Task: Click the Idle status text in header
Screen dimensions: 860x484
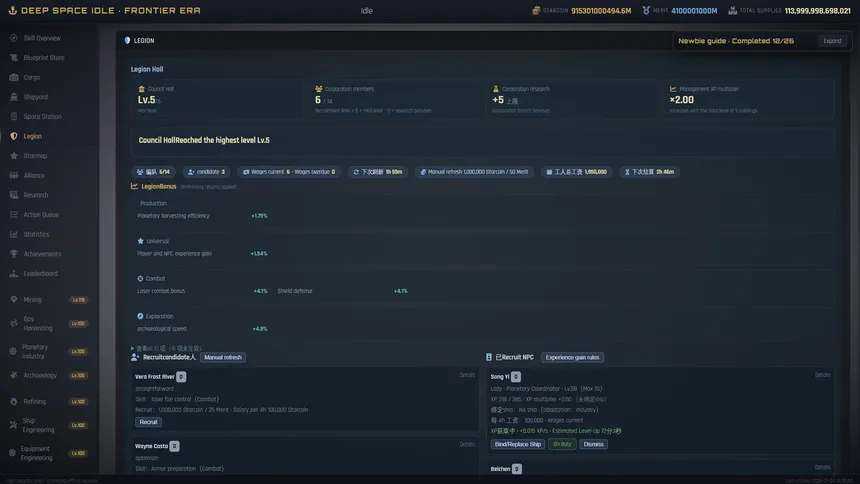Action: [366, 11]
